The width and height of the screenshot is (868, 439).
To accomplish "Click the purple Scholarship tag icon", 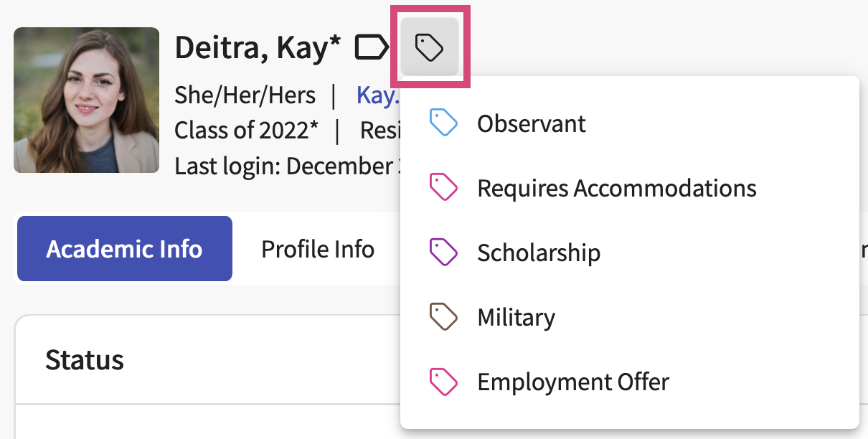I will pyautogui.click(x=443, y=252).
